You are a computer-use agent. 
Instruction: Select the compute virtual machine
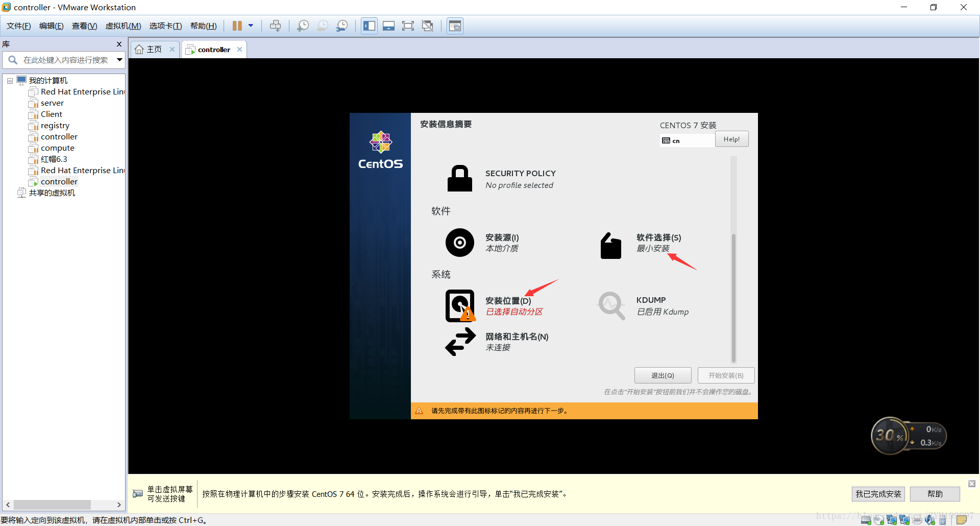tap(58, 148)
